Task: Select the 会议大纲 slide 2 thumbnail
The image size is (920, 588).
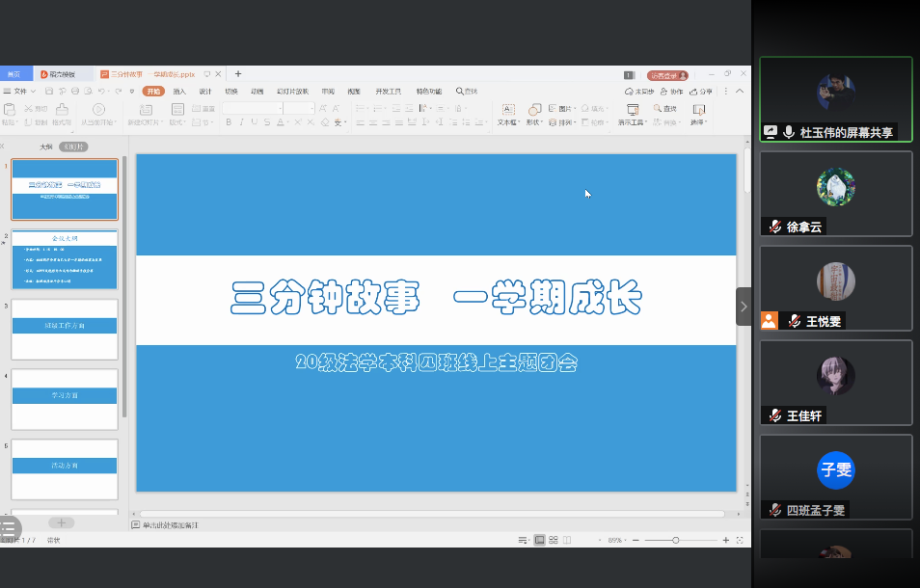Action: (x=65, y=260)
